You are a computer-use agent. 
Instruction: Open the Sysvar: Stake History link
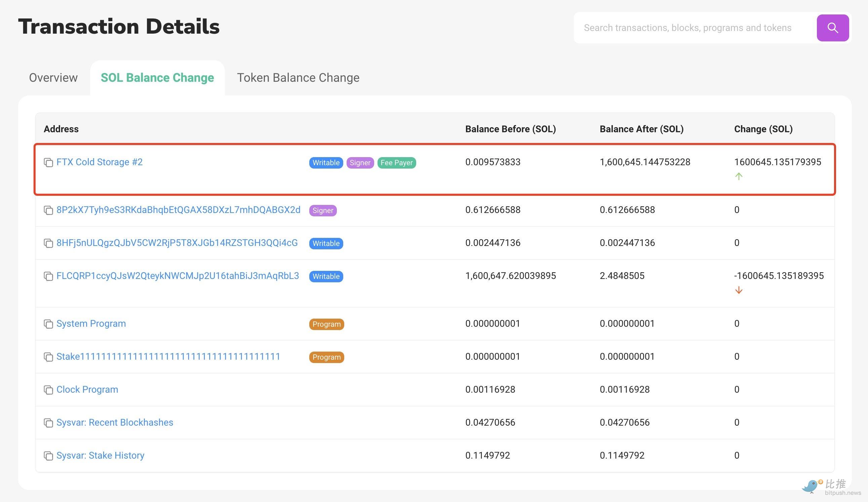tap(100, 456)
